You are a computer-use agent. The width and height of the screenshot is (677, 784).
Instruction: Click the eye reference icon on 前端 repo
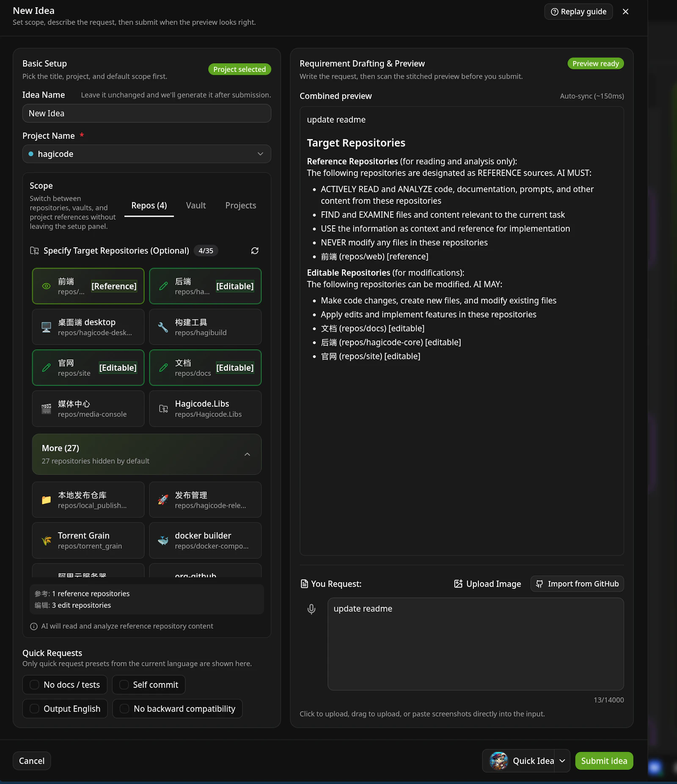(46, 286)
